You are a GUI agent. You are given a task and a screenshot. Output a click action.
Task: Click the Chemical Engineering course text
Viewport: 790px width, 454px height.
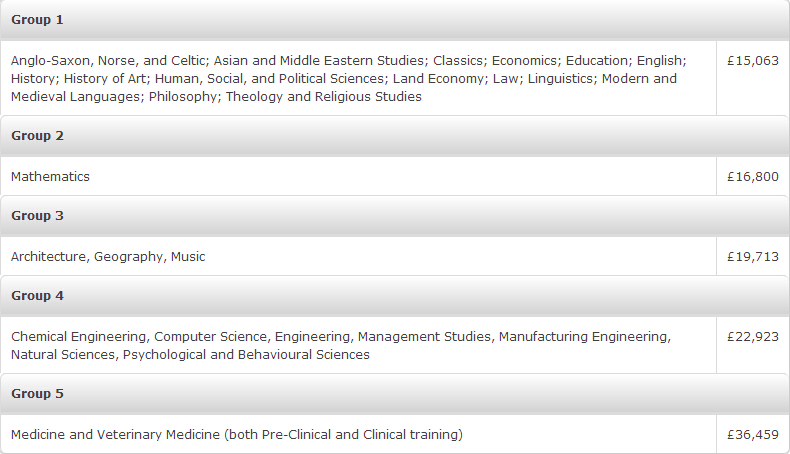tap(79, 337)
